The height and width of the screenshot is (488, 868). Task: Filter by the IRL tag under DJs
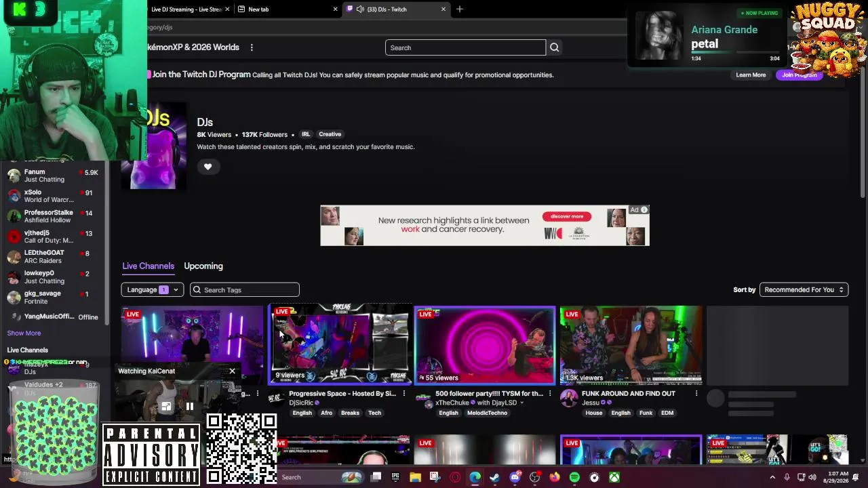click(306, 134)
